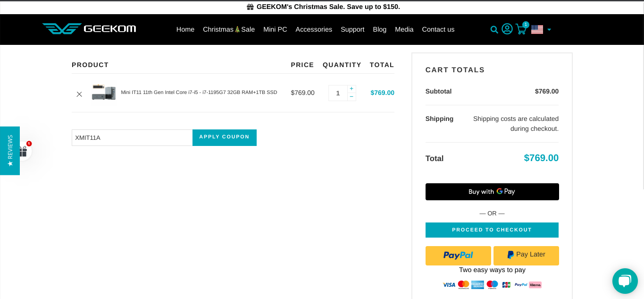Image resolution: width=644 pixels, height=299 pixels.
Task: Click the product row total $769.00
Action: (x=382, y=93)
